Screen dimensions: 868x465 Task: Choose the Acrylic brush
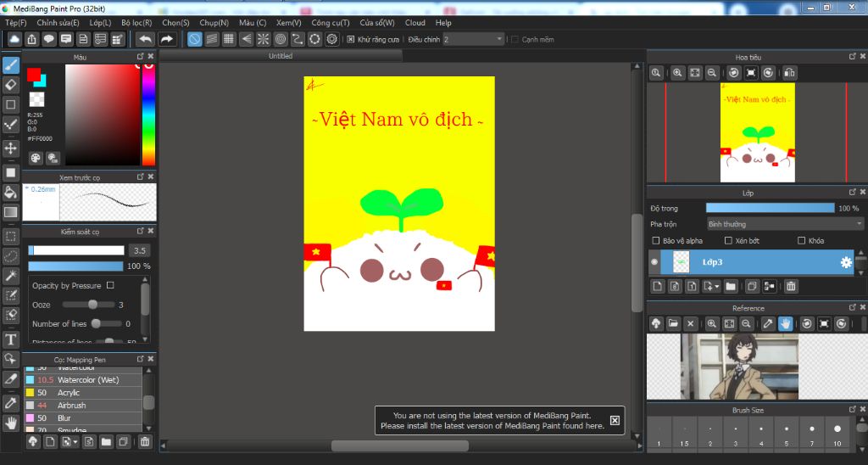click(x=83, y=392)
